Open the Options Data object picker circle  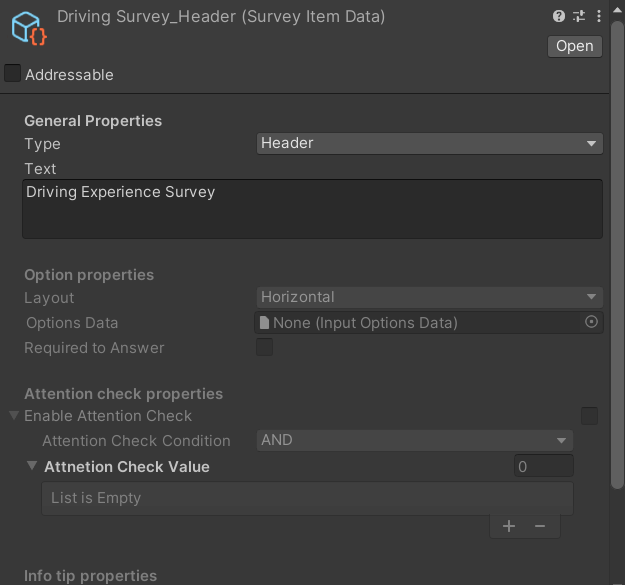point(591,322)
